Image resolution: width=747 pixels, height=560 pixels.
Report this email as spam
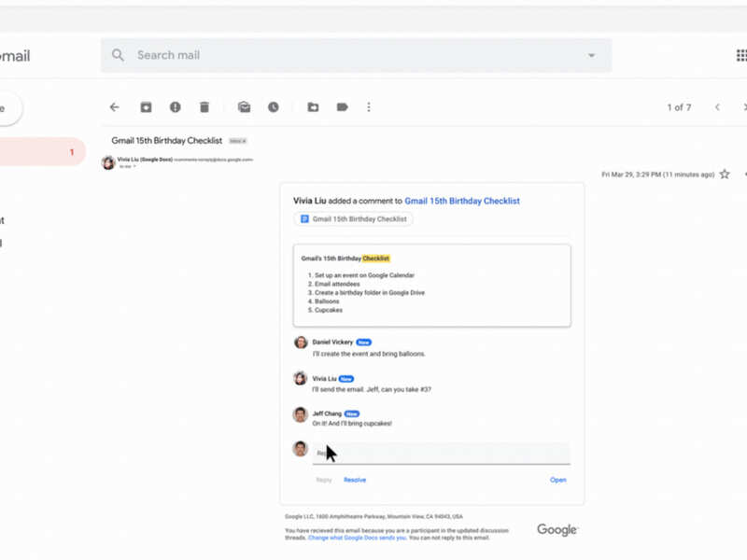coord(176,107)
